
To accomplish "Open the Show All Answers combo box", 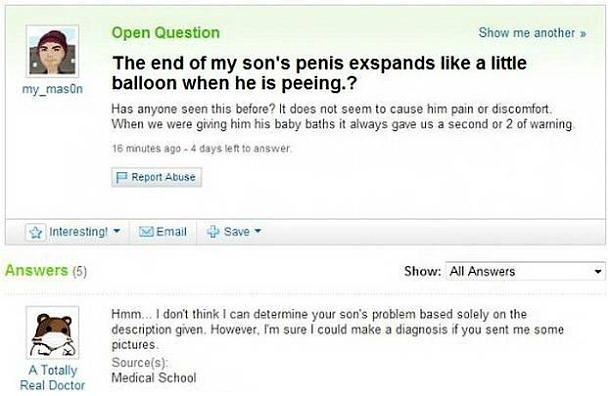I will coord(525,271).
